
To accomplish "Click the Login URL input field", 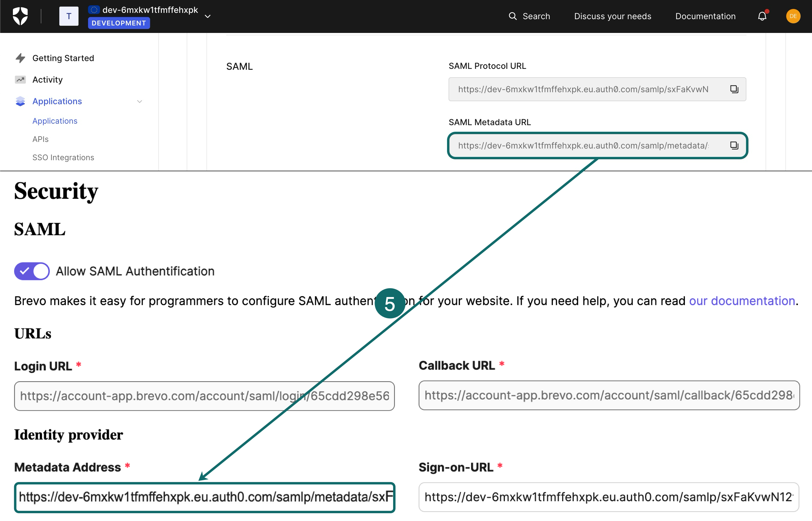I will [203, 396].
